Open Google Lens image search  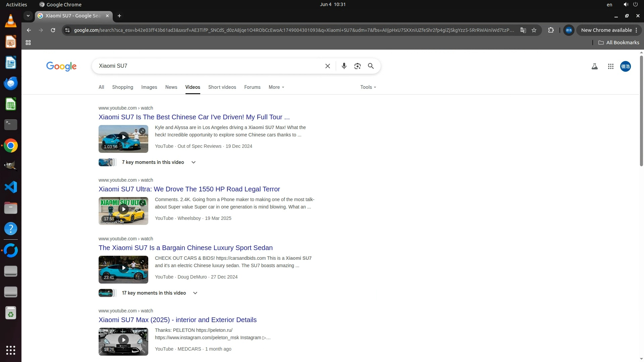[357, 66]
